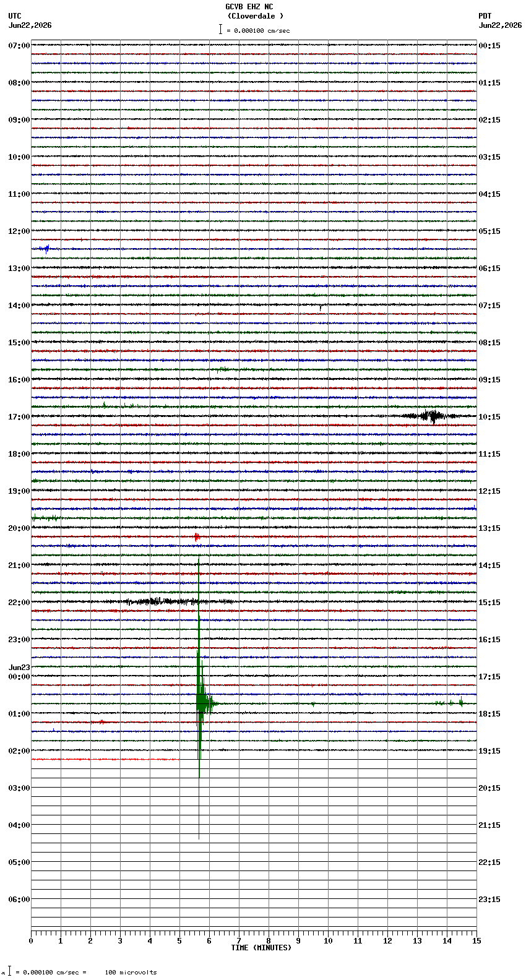Click the 03:00 UTC time label

pyautogui.click(x=19, y=788)
